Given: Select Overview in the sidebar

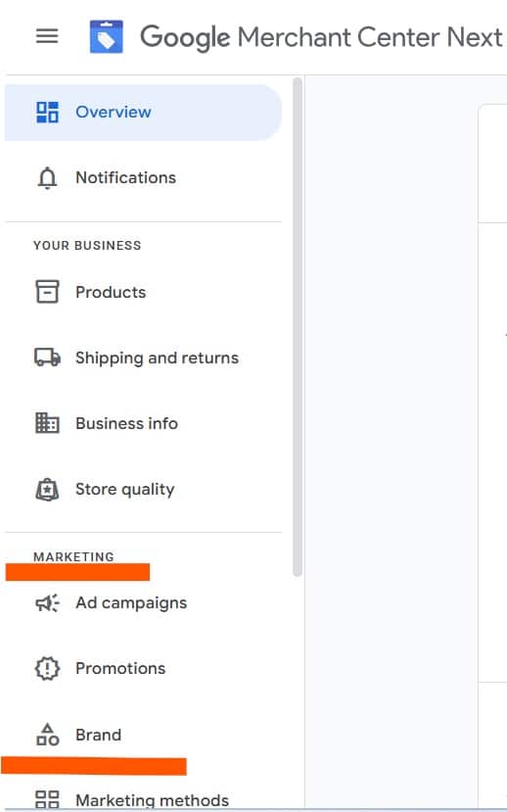Looking at the screenshot, I should coord(143,113).
